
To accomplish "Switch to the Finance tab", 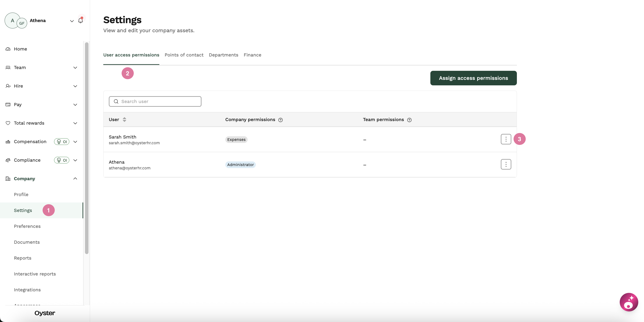I will pos(252,55).
